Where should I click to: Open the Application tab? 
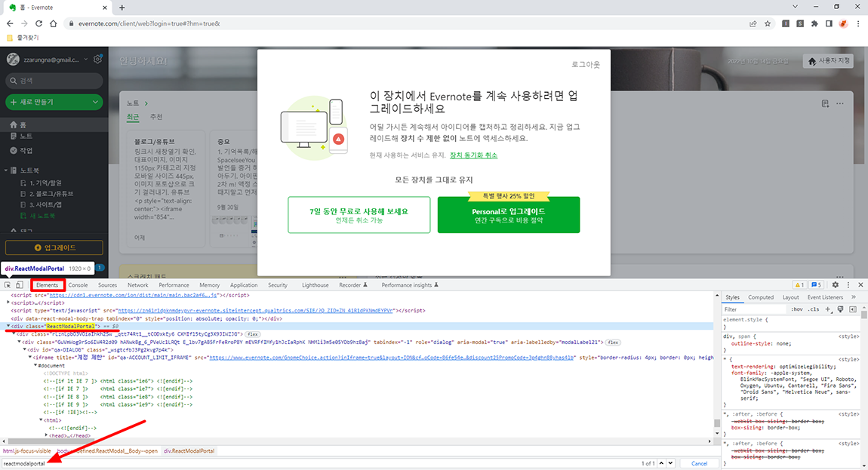click(244, 285)
